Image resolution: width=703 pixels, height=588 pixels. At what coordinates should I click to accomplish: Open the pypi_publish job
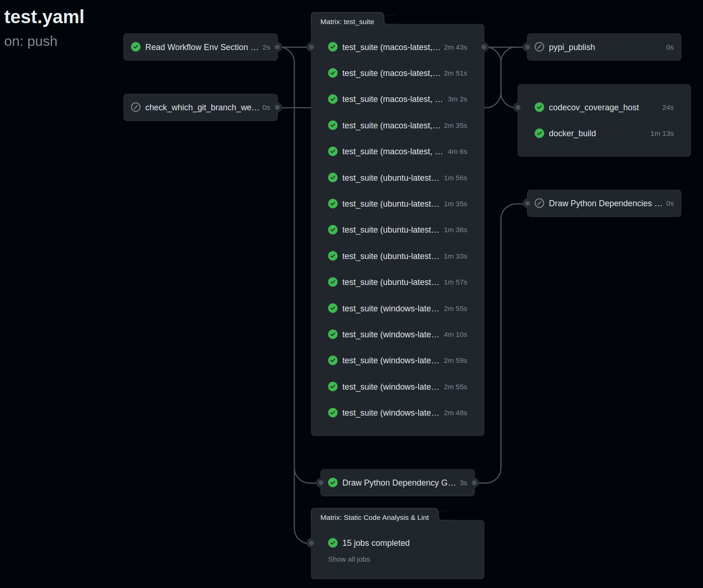[571, 47]
